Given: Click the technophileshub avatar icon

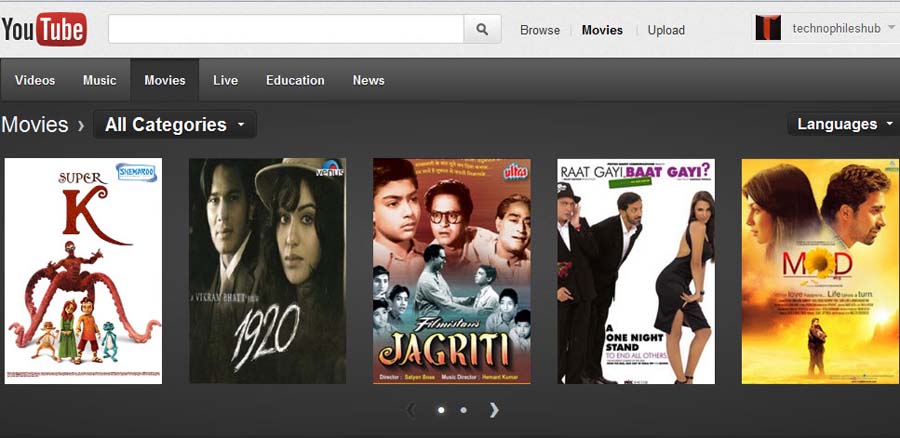Looking at the screenshot, I should 768,28.
